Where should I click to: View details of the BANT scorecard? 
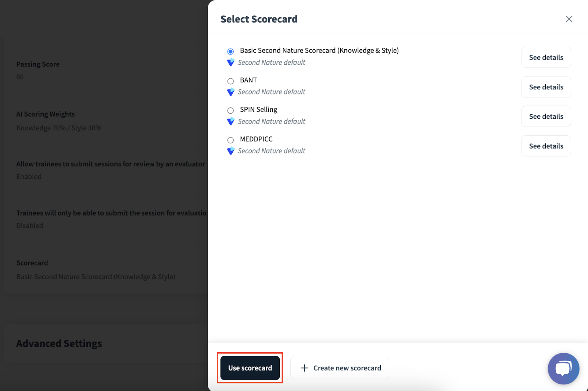[546, 87]
